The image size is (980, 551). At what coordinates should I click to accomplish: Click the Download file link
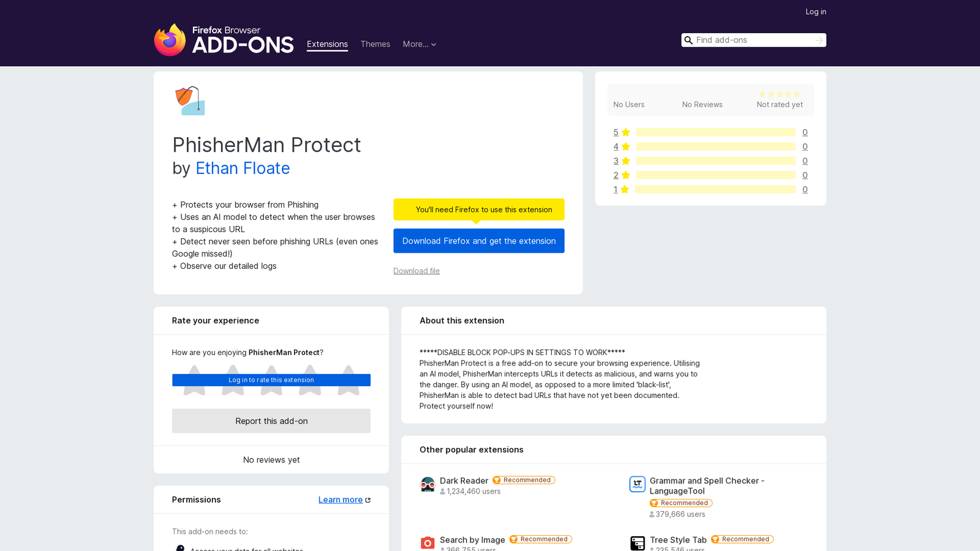point(417,271)
